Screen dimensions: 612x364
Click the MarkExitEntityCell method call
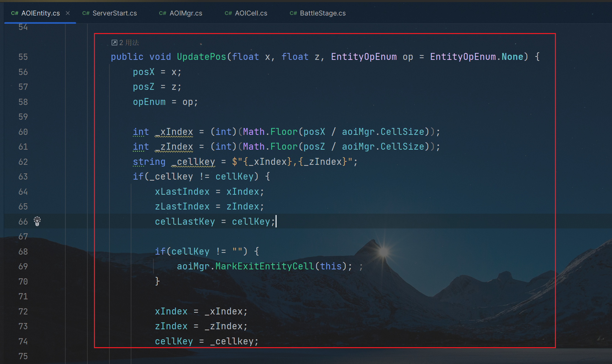[x=265, y=266]
